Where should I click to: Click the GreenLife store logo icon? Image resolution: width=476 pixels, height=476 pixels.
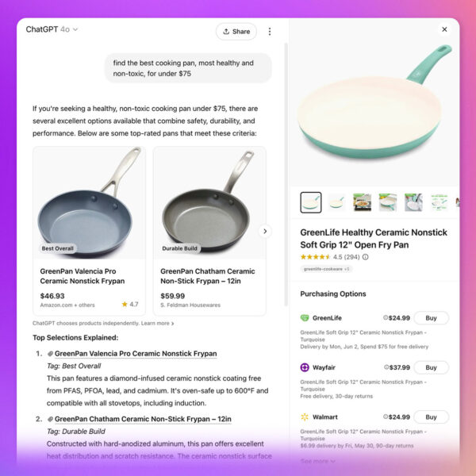pos(305,318)
